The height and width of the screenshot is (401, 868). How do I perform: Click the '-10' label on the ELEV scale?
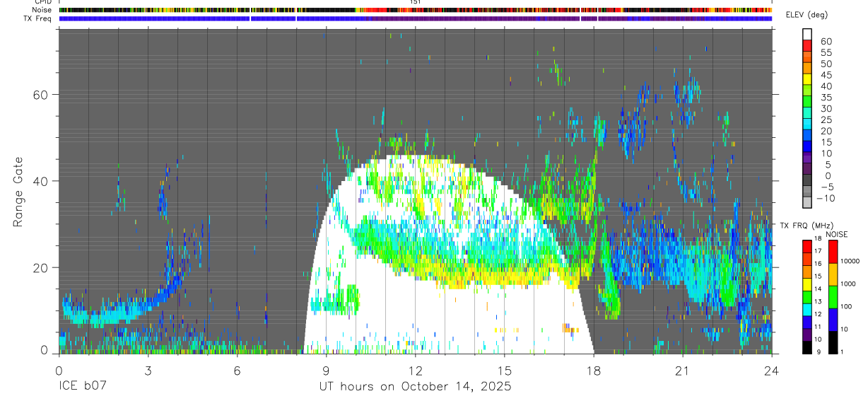click(825, 198)
